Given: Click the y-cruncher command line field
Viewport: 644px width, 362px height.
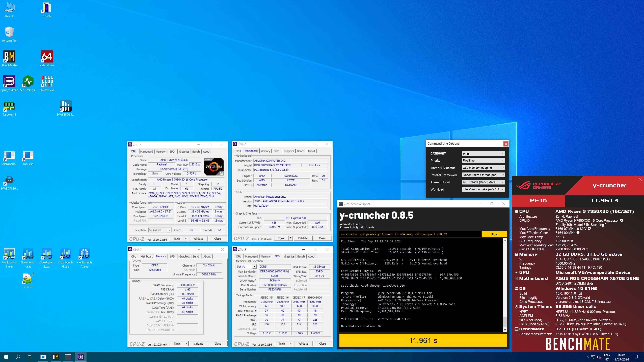Looking at the screenshot, I should pyautogui.click(x=410, y=234).
